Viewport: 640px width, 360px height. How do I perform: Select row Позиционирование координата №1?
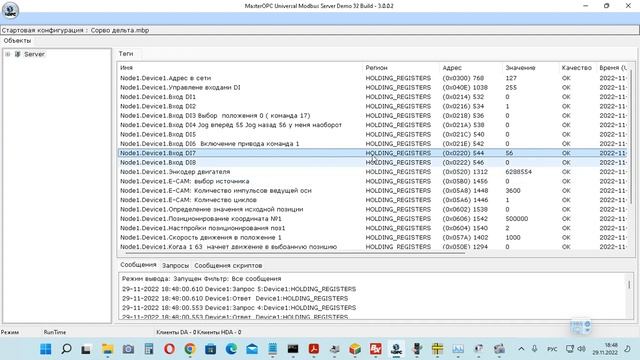pyautogui.click(x=373, y=219)
